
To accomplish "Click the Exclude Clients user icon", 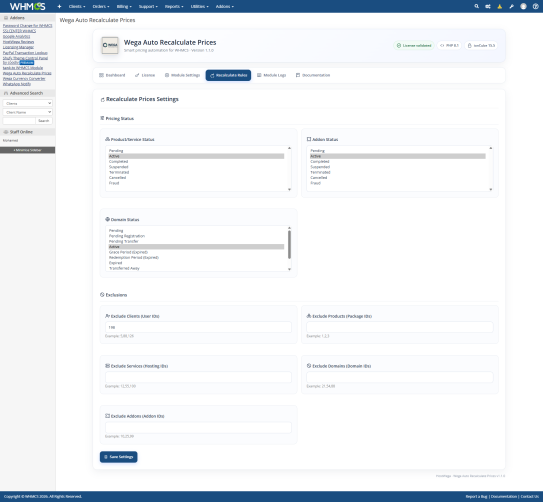I will coord(107,316).
